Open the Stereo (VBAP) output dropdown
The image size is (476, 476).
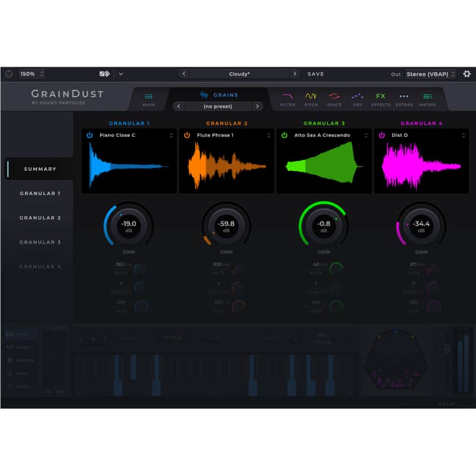(430, 74)
